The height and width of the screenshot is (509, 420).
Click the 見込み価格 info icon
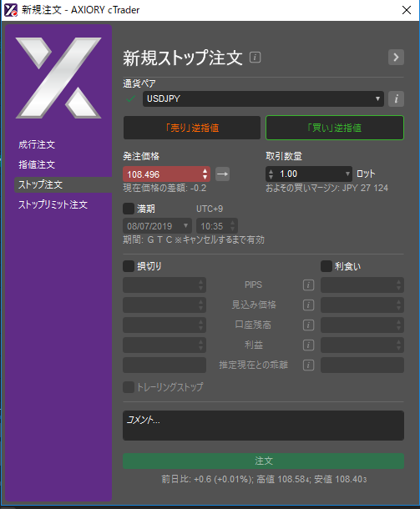pos(308,305)
